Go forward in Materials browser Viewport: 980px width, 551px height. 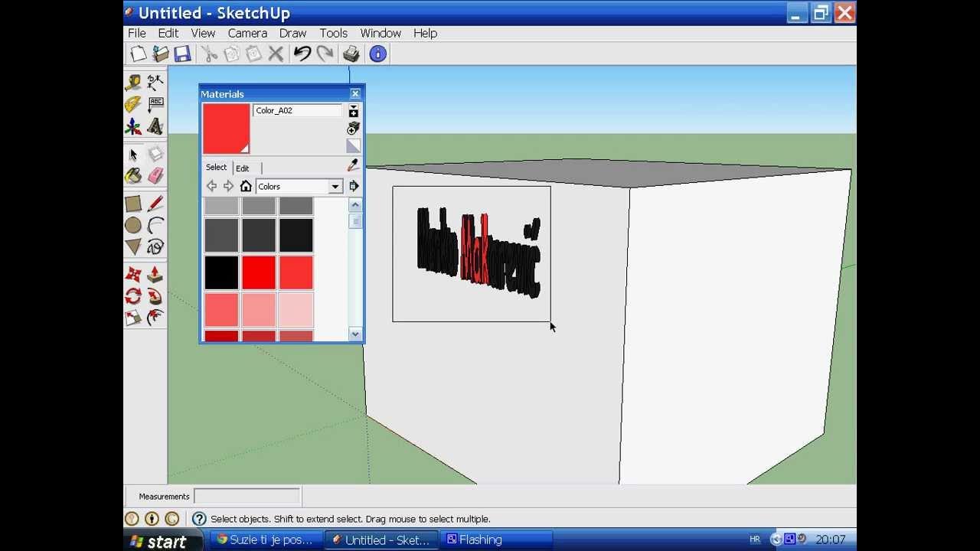point(228,186)
